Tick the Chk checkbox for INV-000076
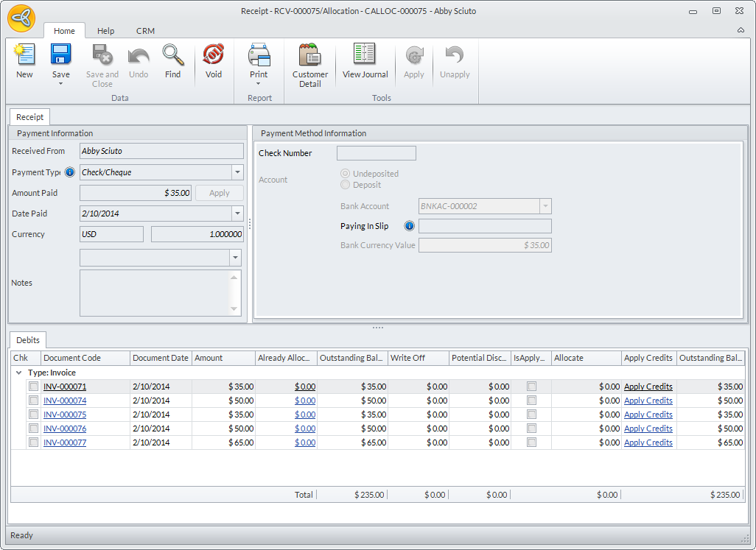This screenshot has width=756, height=550. click(33, 429)
